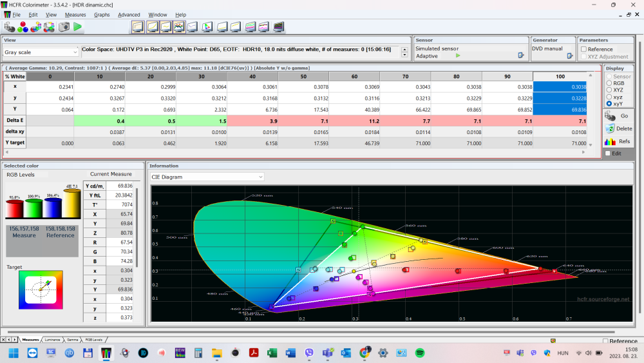This screenshot has width=644, height=363.
Task: Tick the Edit checkbox
Action: pos(607,153)
